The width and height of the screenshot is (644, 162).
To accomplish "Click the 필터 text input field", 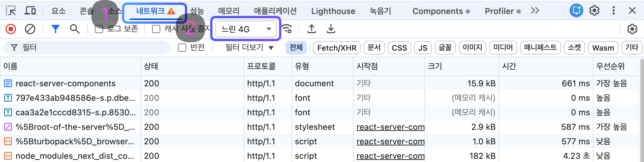I will [x=87, y=48].
